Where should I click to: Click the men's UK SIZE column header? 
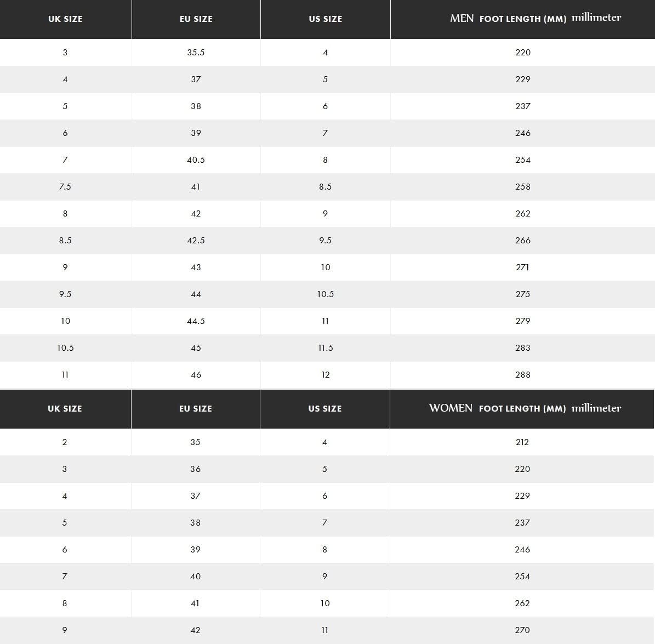coord(65,19)
